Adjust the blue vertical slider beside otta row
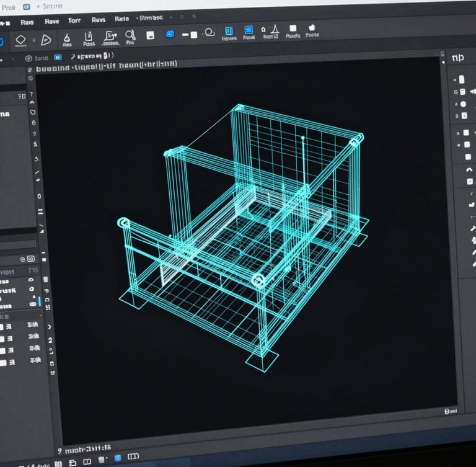Image resolution: width=476 pixels, height=467 pixels. click(x=40, y=301)
